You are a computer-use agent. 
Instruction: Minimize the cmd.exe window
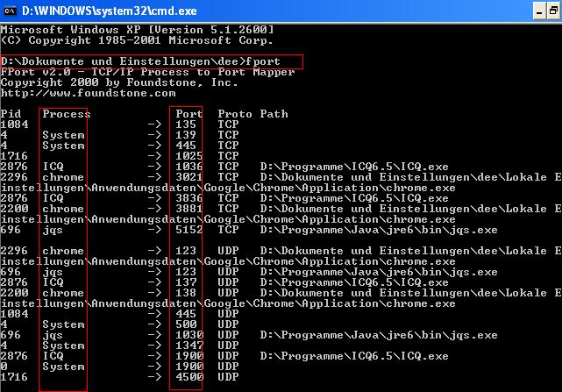(x=539, y=11)
